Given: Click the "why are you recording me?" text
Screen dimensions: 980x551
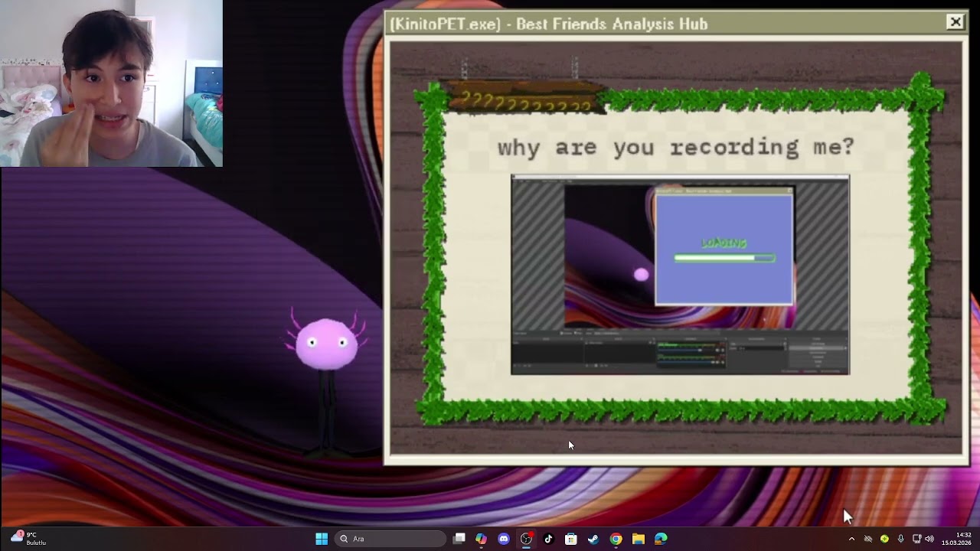Looking at the screenshot, I should click(675, 147).
